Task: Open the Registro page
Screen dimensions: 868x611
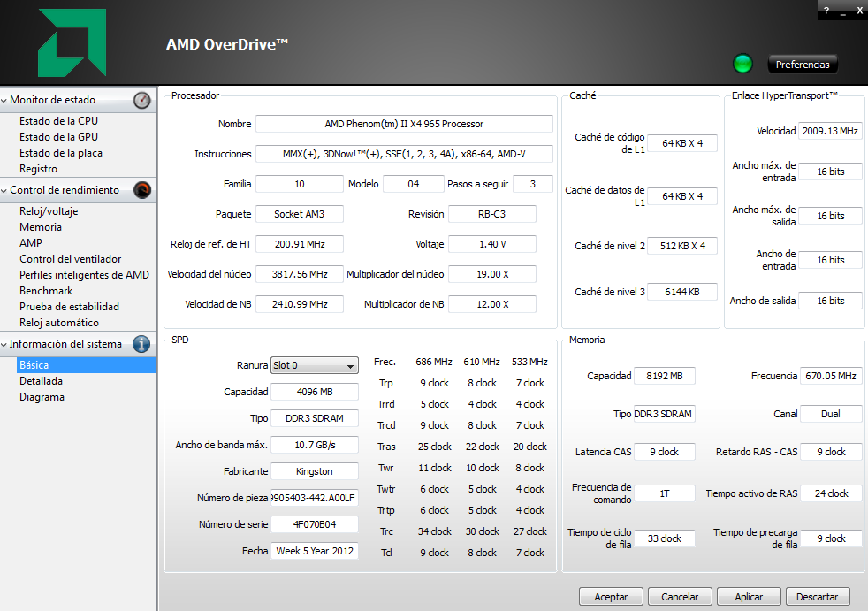Action: point(38,169)
